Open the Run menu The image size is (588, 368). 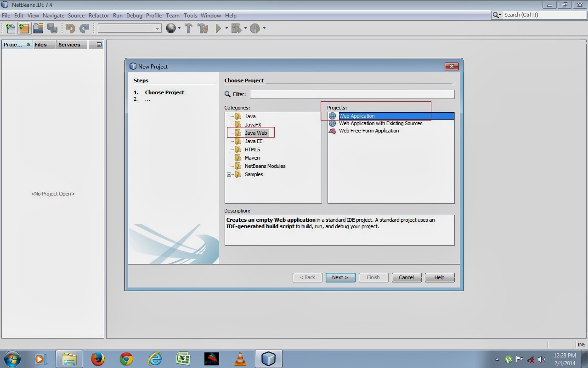click(x=118, y=15)
